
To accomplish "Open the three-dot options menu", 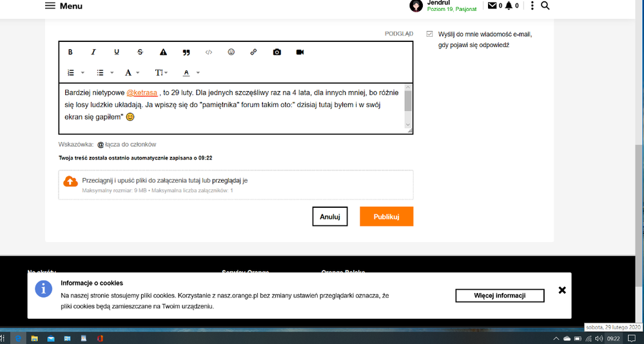I will (532, 5).
